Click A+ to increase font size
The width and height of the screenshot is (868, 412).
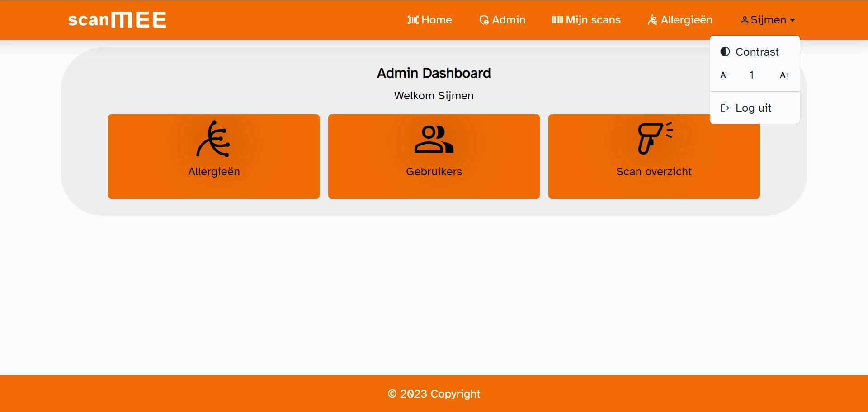785,75
